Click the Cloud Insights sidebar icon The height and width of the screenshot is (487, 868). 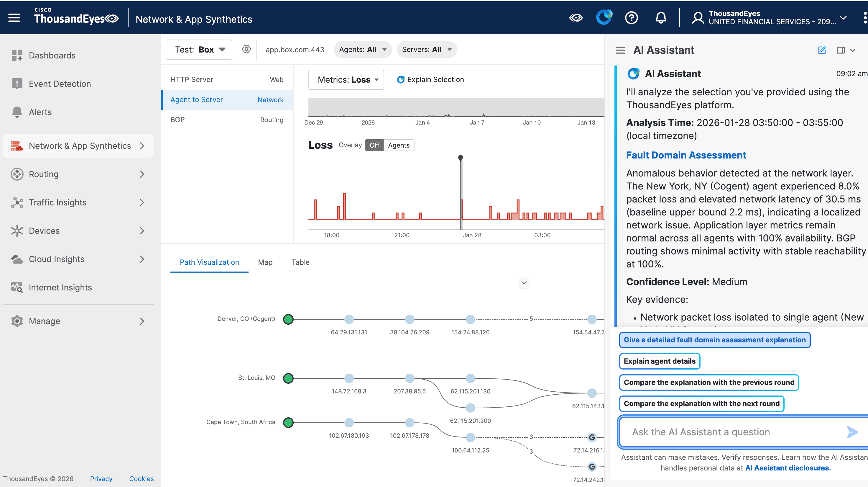click(x=17, y=259)
